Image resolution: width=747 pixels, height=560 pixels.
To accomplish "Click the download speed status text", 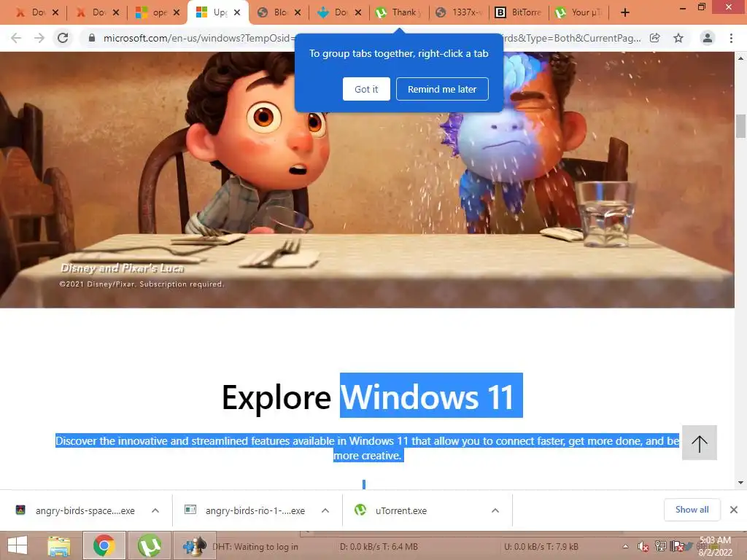I will pyautogui.click(x=379, y=547).
